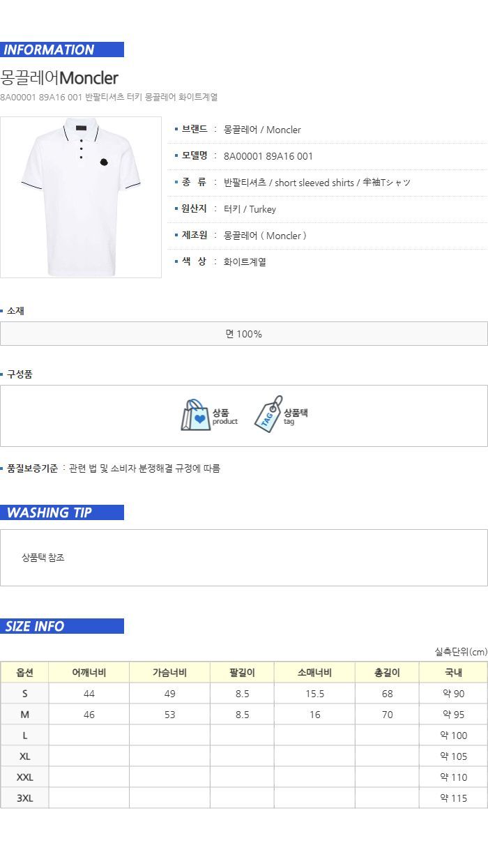Click the 상품택 참조 washing tip text
Viewport: 488px width, 868px height.
point(43,558)
